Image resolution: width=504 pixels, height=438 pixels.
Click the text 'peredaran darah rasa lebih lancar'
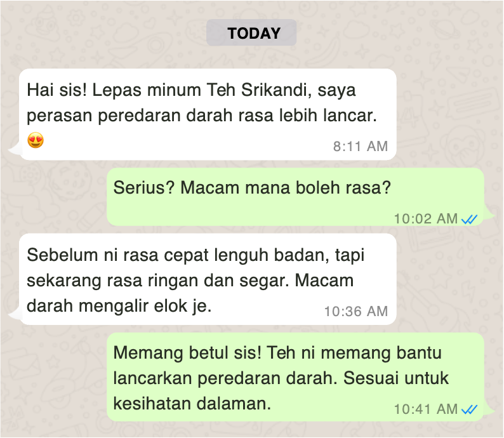tap(237, 115)
